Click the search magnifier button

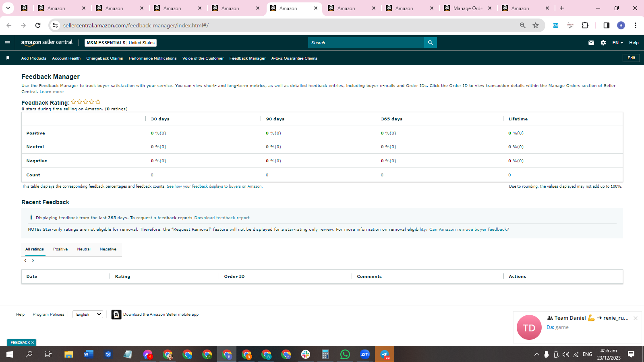(x=430, y=43)
